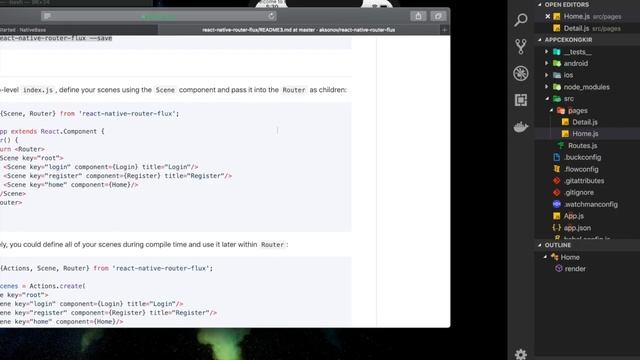
Task: Open the Debug view icon in activity bar
Action: point(521,73)
